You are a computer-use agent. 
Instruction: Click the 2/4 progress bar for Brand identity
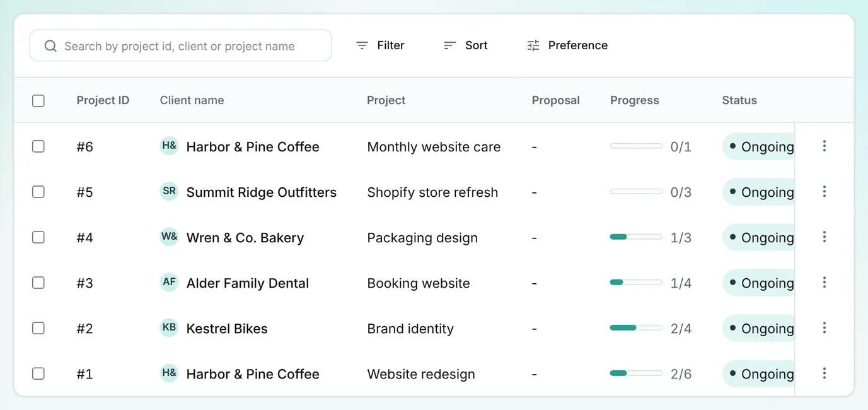636,328
